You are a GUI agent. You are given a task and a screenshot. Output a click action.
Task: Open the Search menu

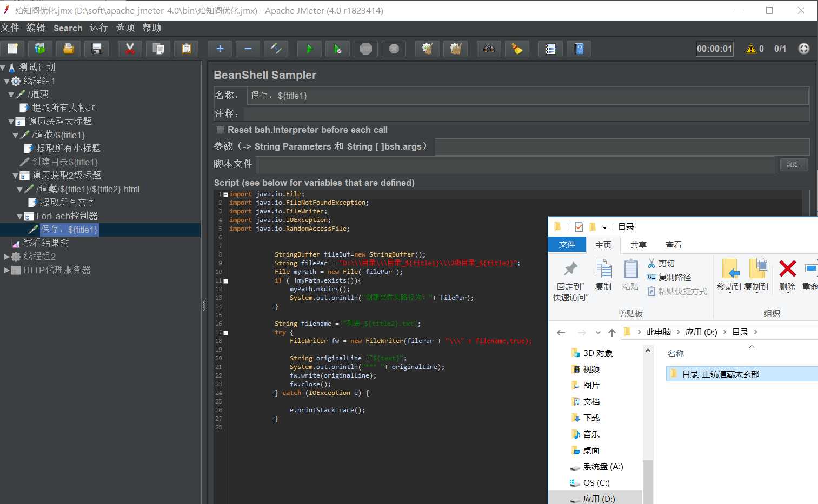click(68, 28)
